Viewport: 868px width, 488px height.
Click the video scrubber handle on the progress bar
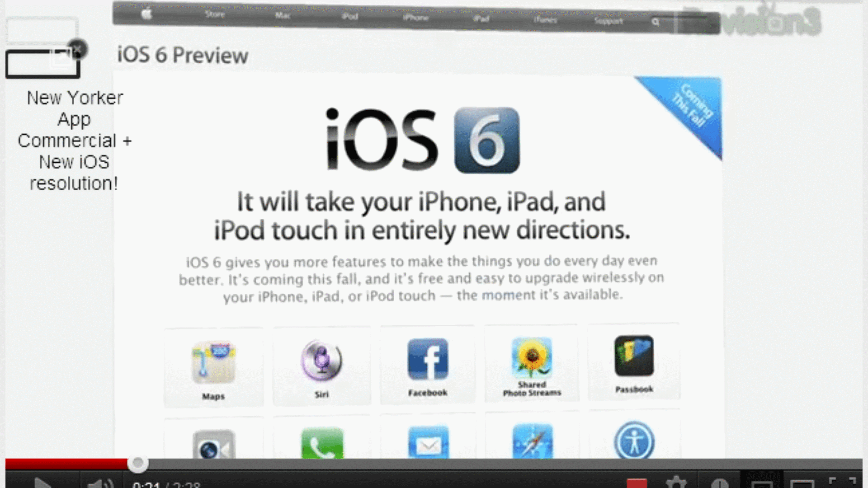(x=137, y=463)
